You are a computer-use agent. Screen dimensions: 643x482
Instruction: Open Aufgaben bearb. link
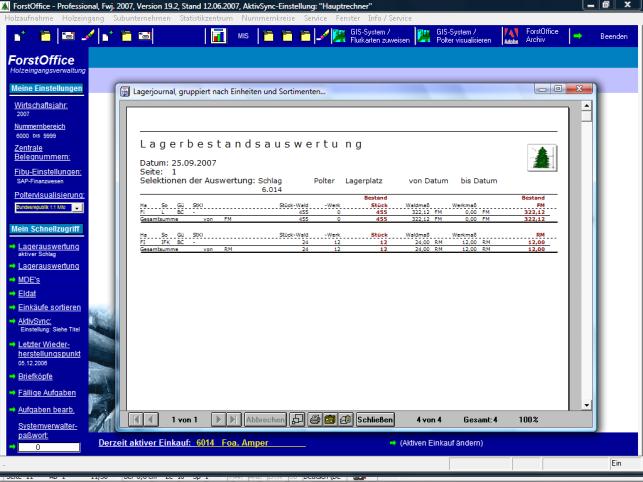[46, 409]
